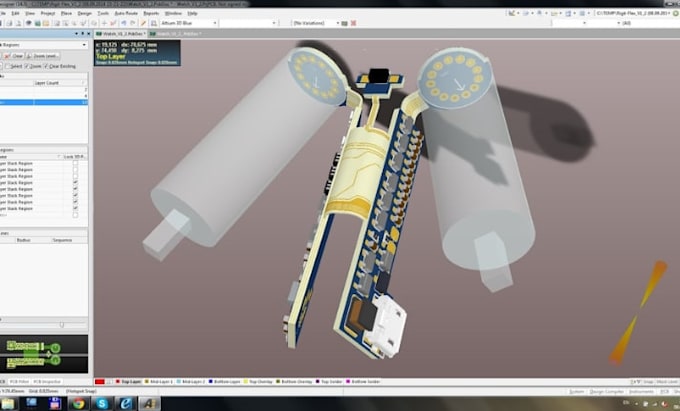The image size is (680, 411).
Task: Switch to the second, inactive document tab
Action: [x=175, y=33]
